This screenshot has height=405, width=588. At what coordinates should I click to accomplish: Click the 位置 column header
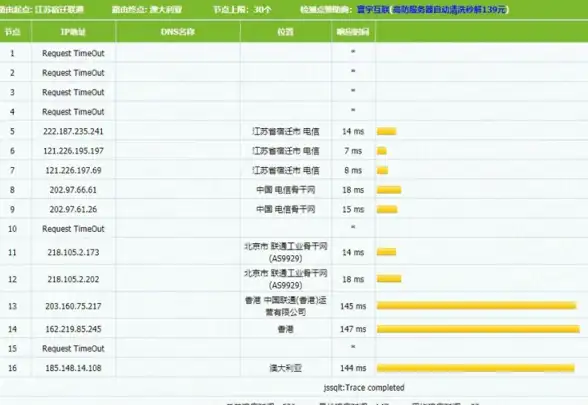pos(285,32)
